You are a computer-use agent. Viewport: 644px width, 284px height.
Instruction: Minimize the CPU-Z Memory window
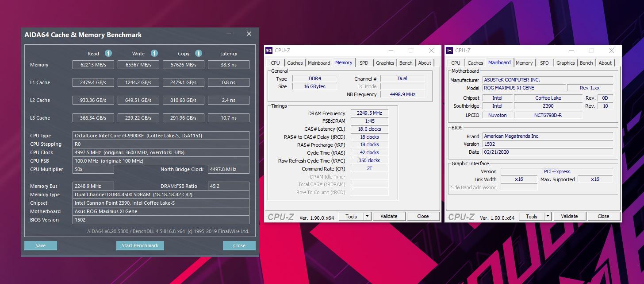[x=391, y=51]
